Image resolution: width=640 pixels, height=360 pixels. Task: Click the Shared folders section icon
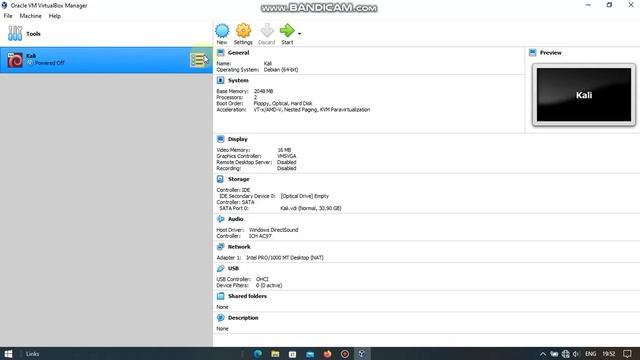[x=221, y=296]
